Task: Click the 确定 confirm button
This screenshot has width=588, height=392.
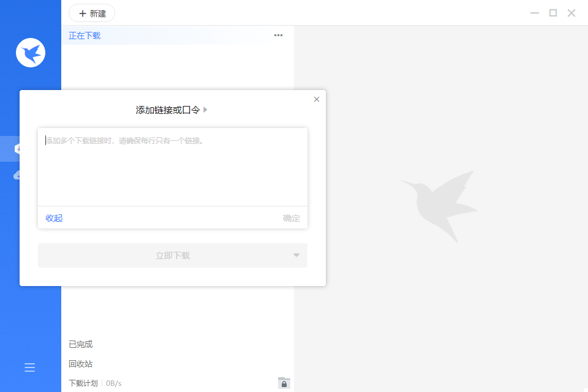Action: [x=291, y=218]
